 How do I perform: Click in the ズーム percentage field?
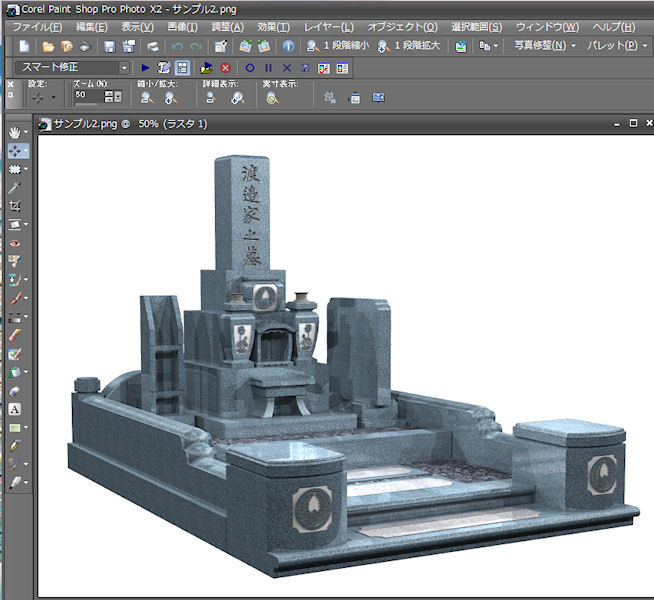click(88, 96)
